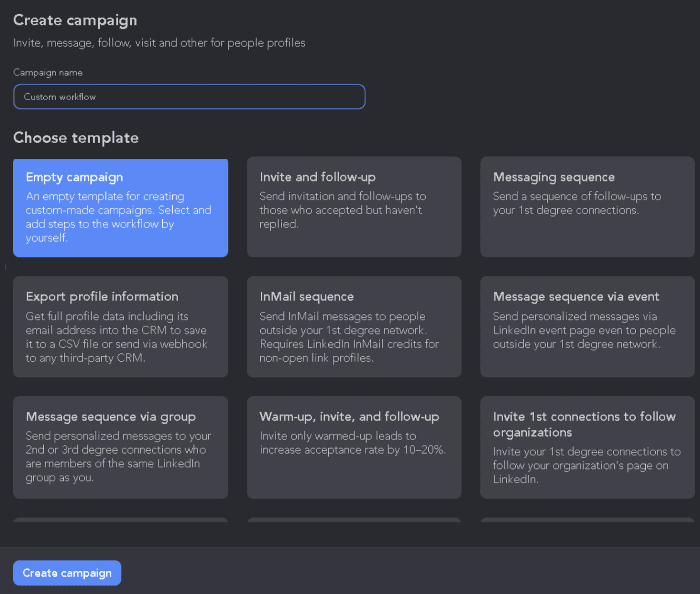Select the Message sequence via event template
This screenshot has height=594, width=700.
(x=587, y=327)
